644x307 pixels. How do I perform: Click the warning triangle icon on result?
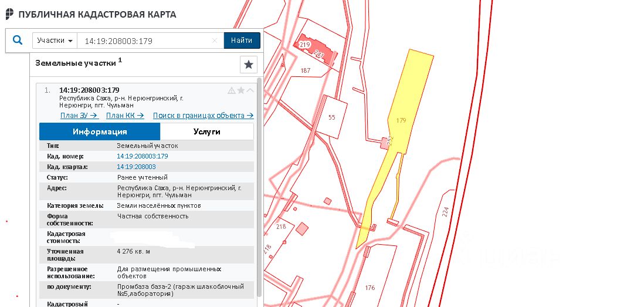pos(232,90)
